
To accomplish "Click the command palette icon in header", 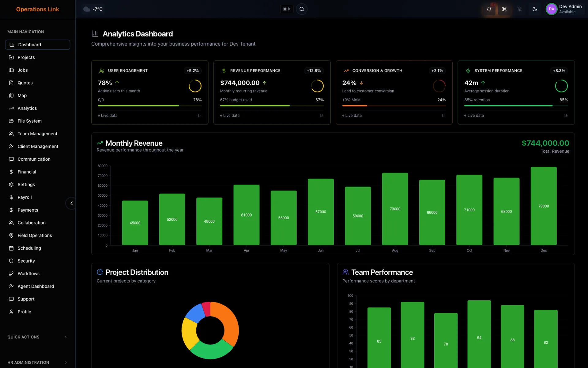I will [x=504, y=9].
